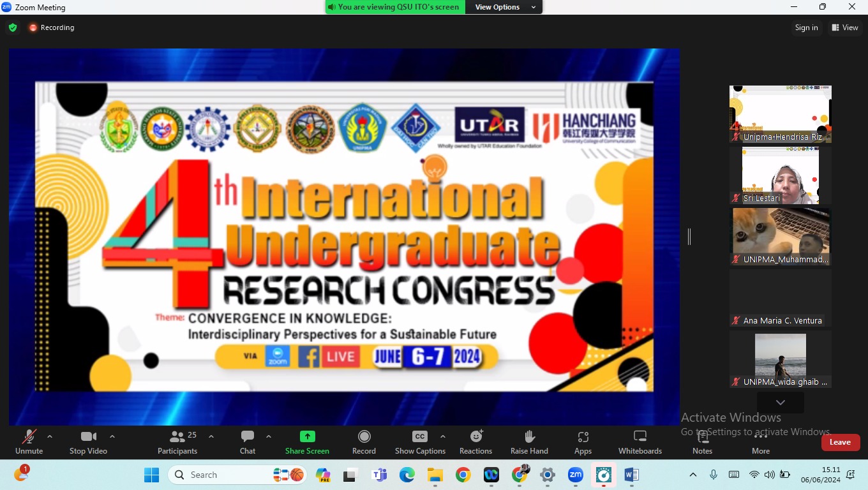This screenshot has height=490, width=868.
Task: Click the Record icon
Action: [x=364, y=436]
